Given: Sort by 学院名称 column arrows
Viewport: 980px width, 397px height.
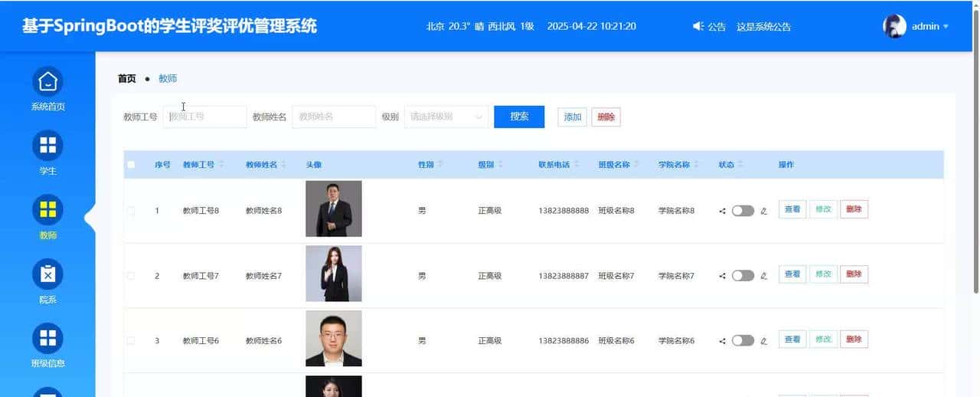Looking at the screenshot, I should click(x=697, y=165).
